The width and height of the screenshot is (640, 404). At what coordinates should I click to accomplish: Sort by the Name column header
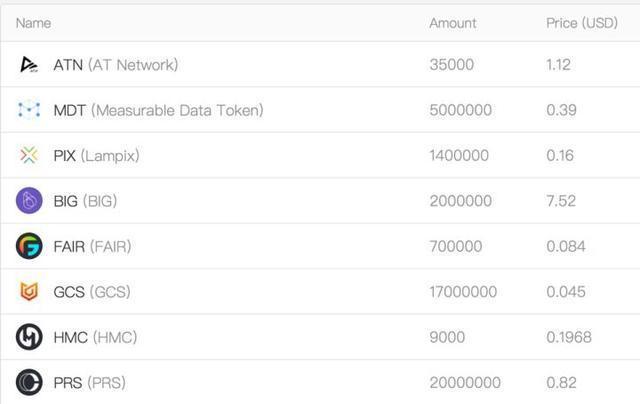pos(33,23)
